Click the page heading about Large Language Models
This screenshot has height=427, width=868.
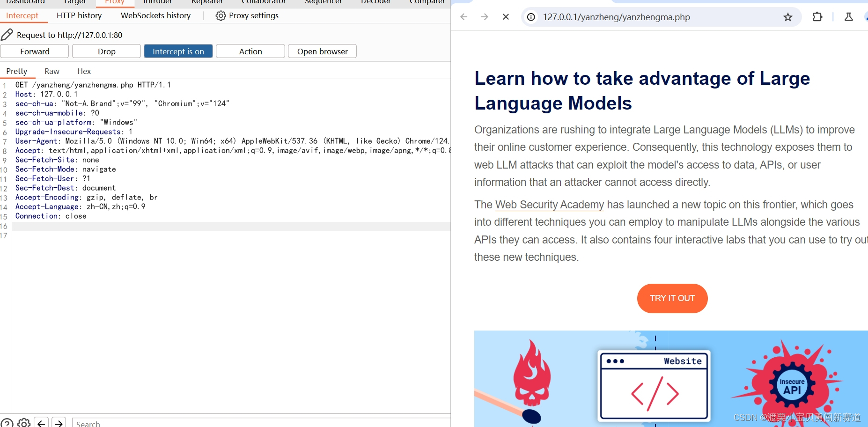[x=642, y=91]
